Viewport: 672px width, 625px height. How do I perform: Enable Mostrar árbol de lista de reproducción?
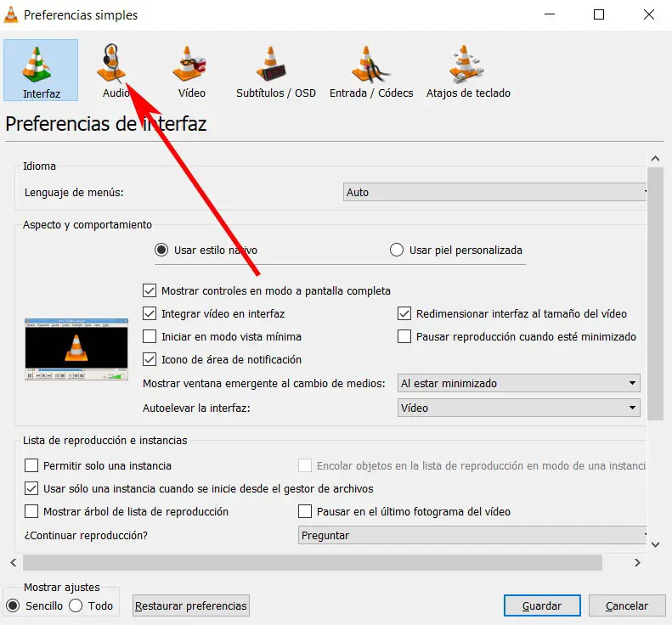(31, 511)
